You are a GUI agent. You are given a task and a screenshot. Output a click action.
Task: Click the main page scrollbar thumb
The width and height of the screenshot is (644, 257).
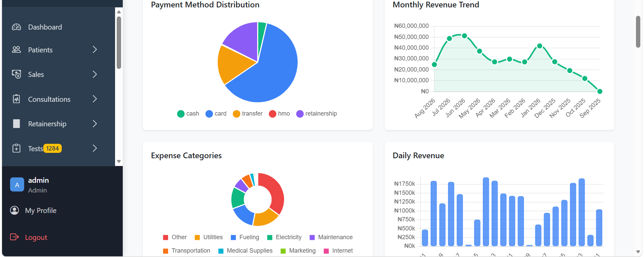638,32
